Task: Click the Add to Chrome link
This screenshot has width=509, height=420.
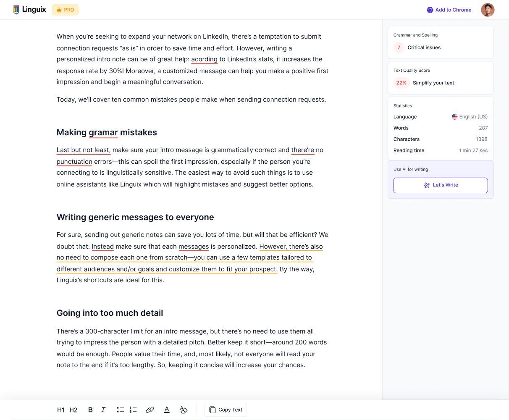Action: [449, 10]
